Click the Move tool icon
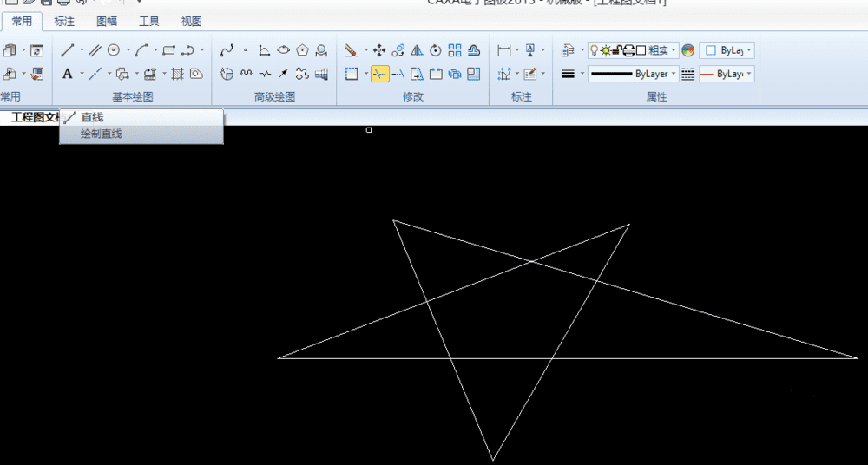The height and width of the screenshot is (465, 868). point(379,51)
